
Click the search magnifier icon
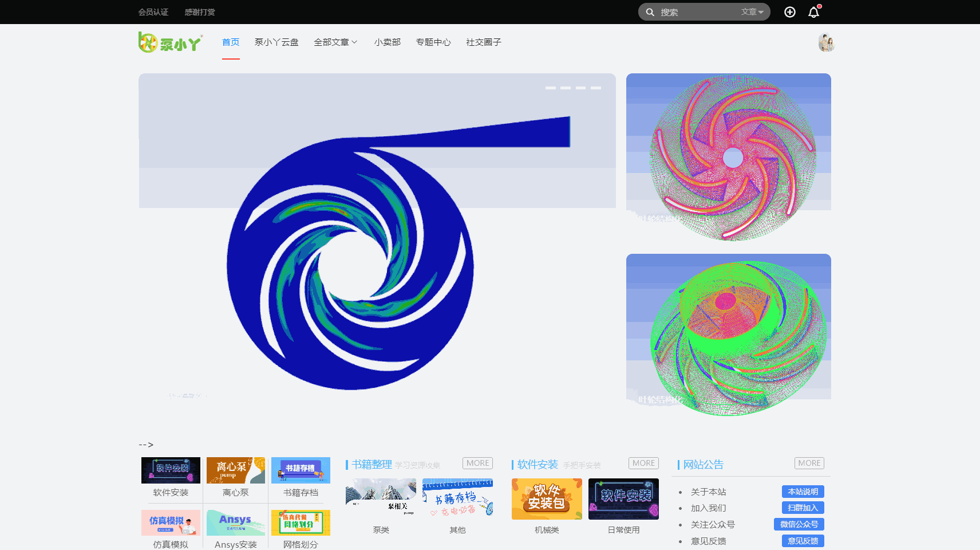point(650,12)
